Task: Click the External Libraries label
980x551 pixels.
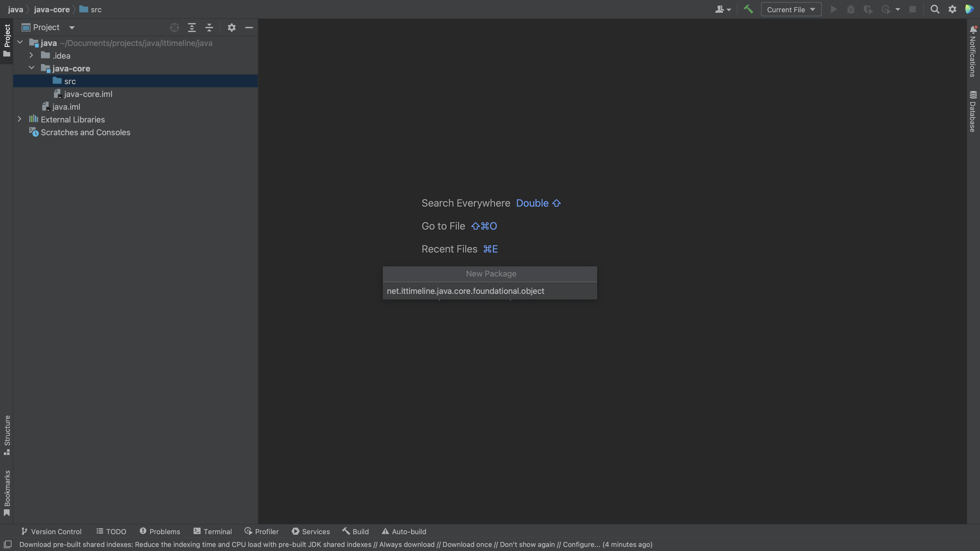Action: (x=73, y=119)
